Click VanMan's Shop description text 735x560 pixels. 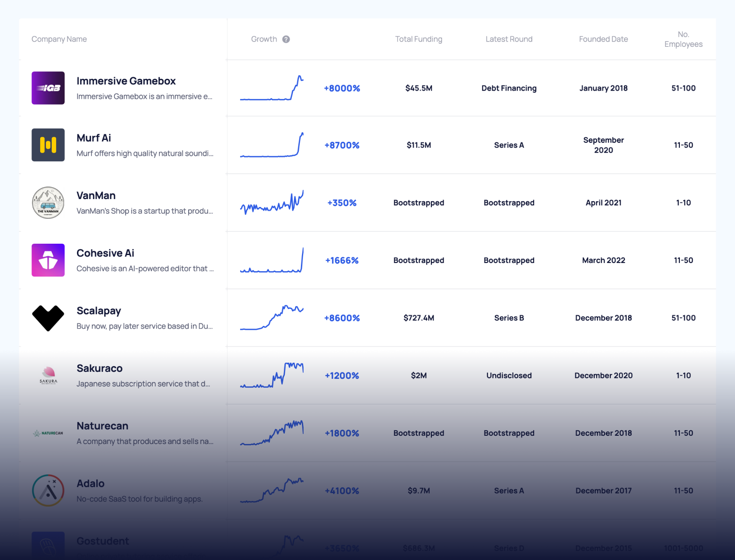[145, 211]
